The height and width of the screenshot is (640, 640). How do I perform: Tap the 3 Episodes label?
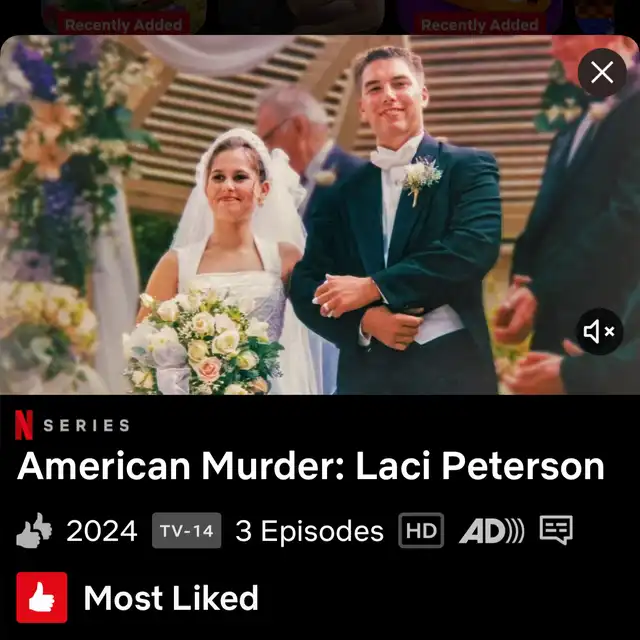click(309, 531)
